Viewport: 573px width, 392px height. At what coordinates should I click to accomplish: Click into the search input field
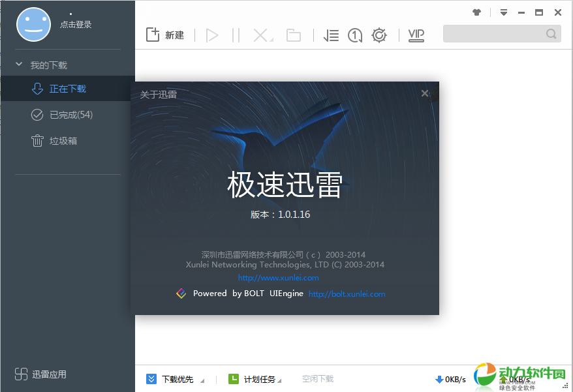click(502, 34)
